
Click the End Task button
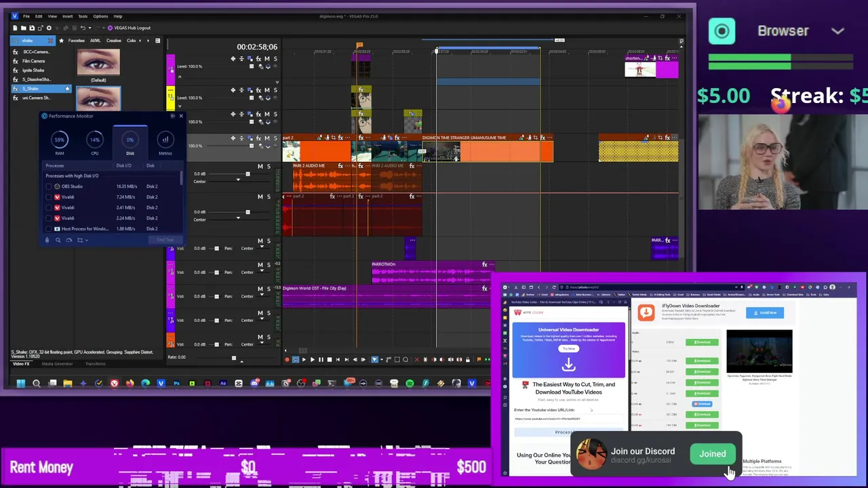pos(165,240)
